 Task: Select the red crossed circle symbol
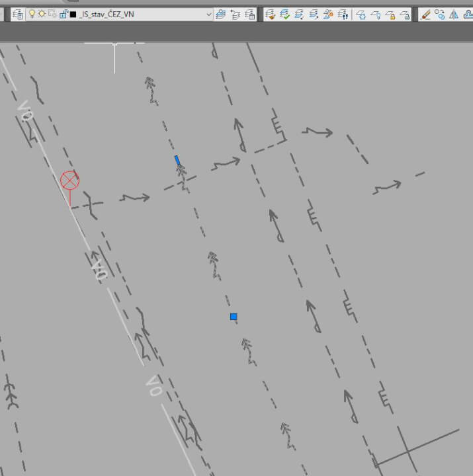click(x=69, y=180)
